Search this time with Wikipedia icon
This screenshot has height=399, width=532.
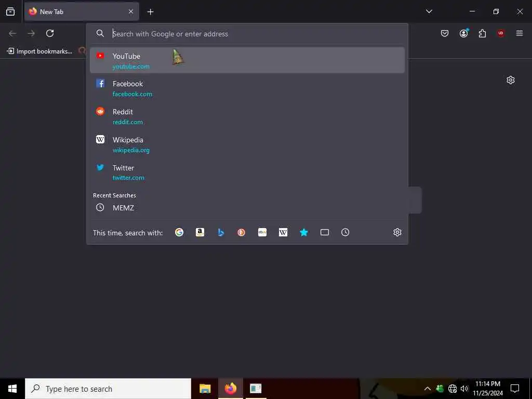(x=283, y=232)
